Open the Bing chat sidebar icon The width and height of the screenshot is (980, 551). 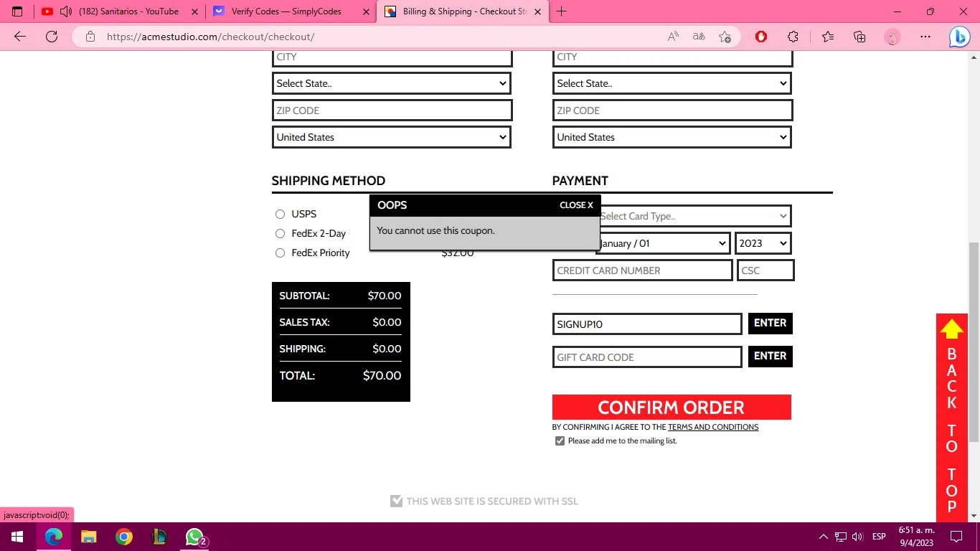[959, 37]
